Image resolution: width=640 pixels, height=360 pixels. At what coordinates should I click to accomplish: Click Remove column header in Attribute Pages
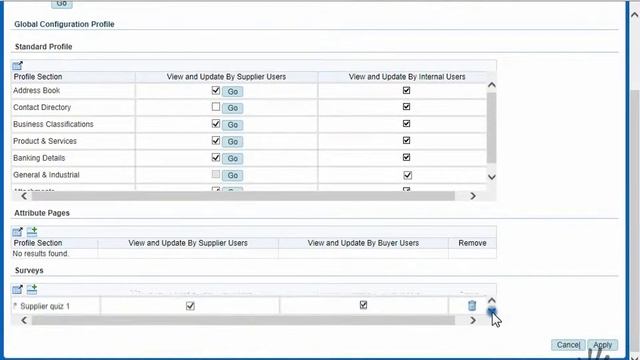(x=472, y=243)
